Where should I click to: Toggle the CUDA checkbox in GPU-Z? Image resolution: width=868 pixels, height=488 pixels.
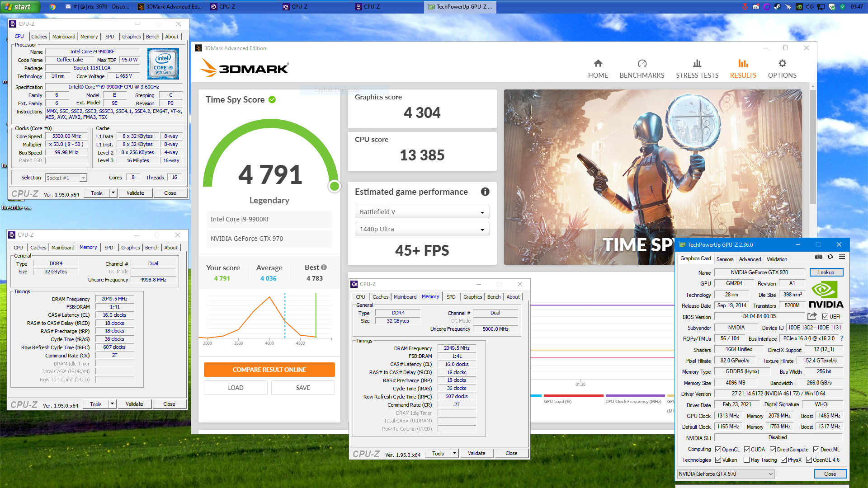tap(747, 450)
